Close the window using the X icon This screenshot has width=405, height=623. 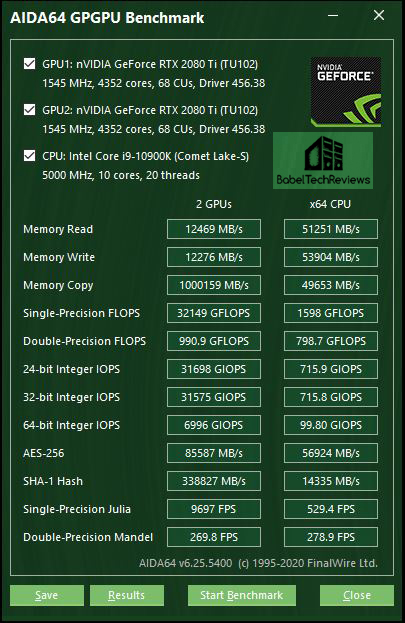[379, 15]
